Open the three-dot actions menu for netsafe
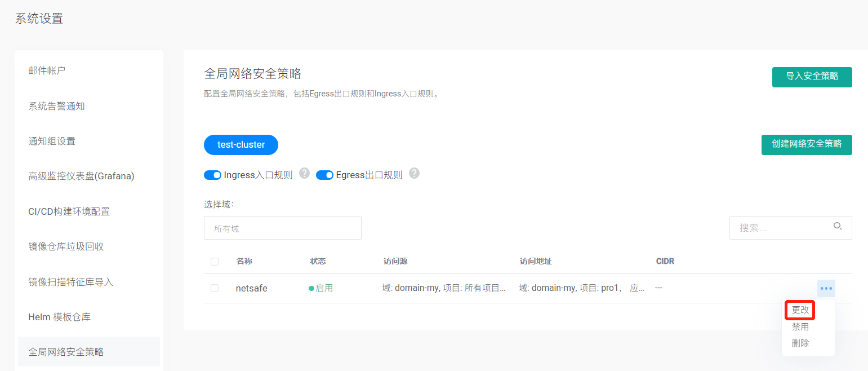This screenshot has width=868, height=371. [x=826, y=288]
